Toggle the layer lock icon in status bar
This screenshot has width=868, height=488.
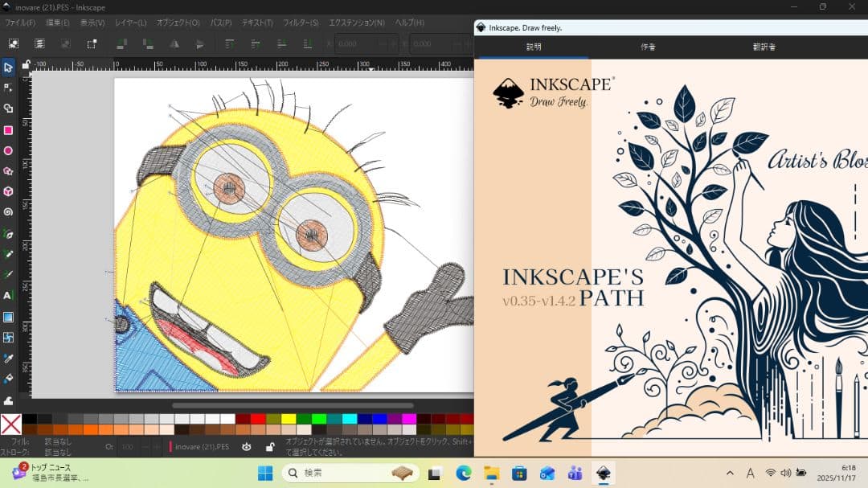[x=270, y=446]
